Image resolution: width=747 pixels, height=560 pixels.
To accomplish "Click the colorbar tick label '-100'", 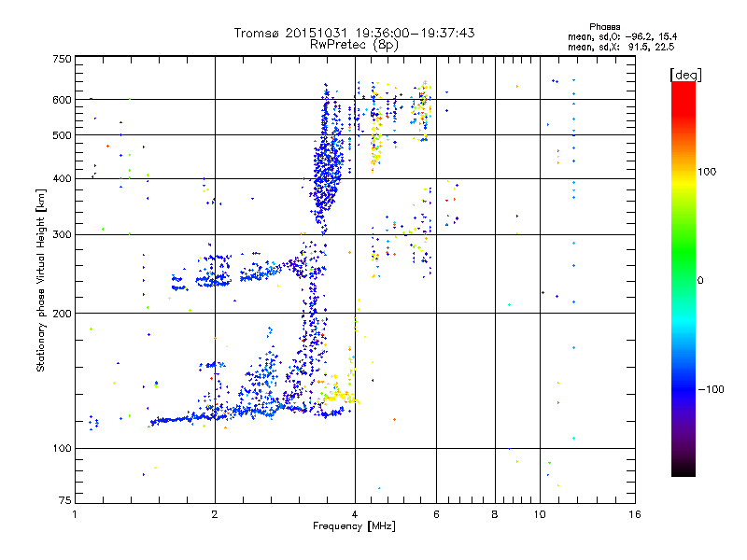I will 711,389.
